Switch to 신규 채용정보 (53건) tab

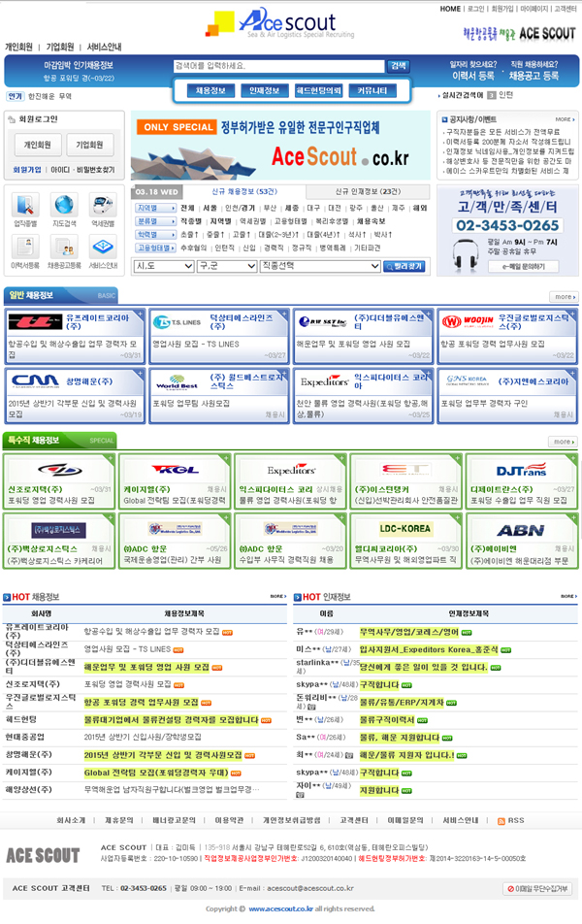tap(244, 191)
